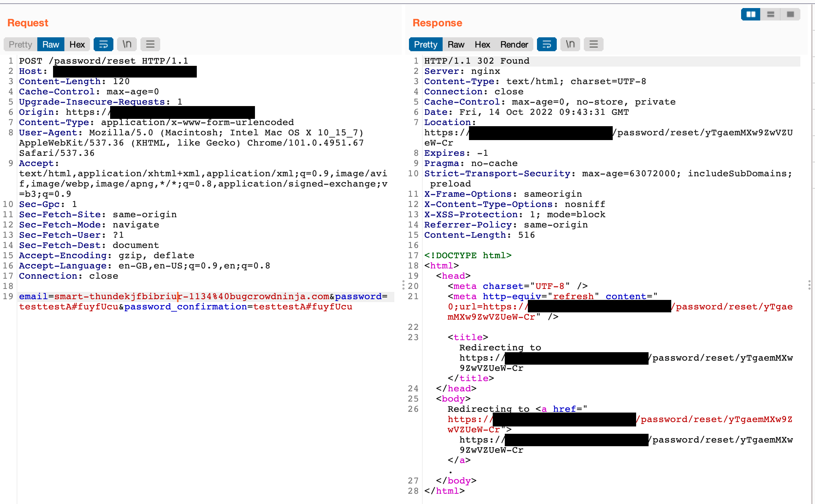Click the 'Redirecting to' title text
The image size is (815, 504).
coord(500,347)
